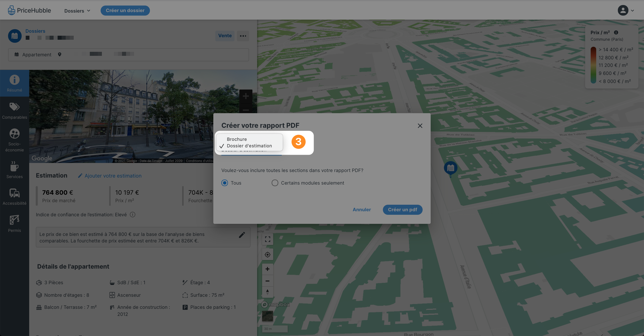
Task: Click the Commune (Paris) legend subtitle
Action: click(607, 39)
